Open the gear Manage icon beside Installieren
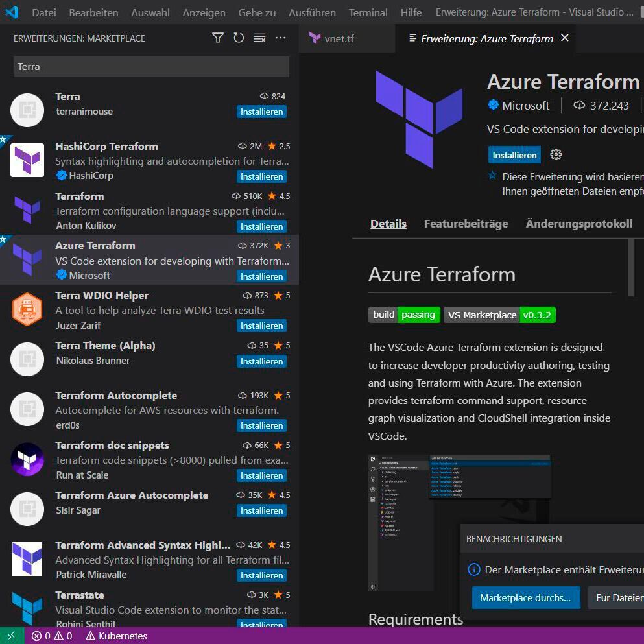This screenshot has width=644, height=644. tap(556, 154)
